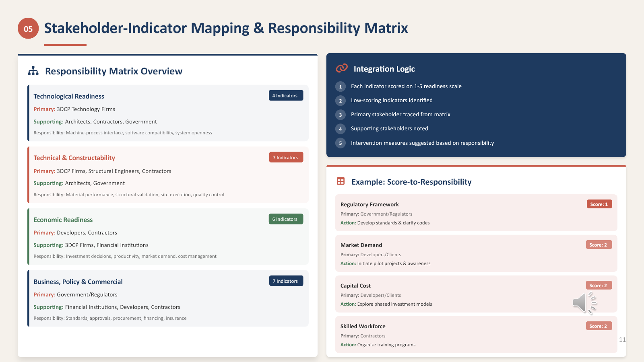Screen dimensions: 644x362
Task: Click the Regulatory Framework card title
Action: tap(369, 204)
